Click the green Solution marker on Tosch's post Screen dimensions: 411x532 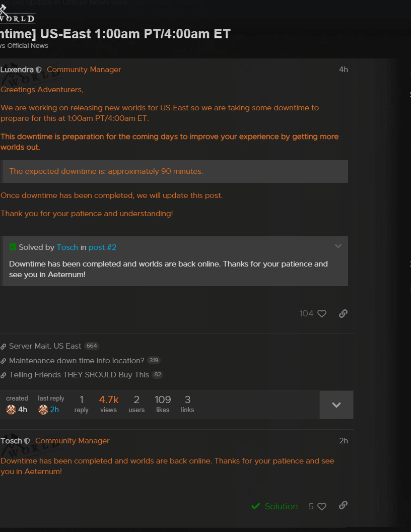click(275, 506)
